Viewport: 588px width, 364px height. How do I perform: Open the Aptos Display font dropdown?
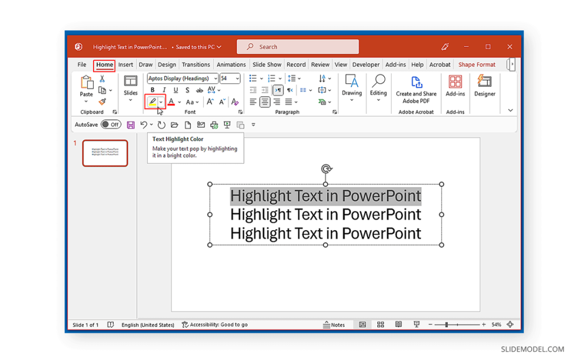[x=216, y=78]
